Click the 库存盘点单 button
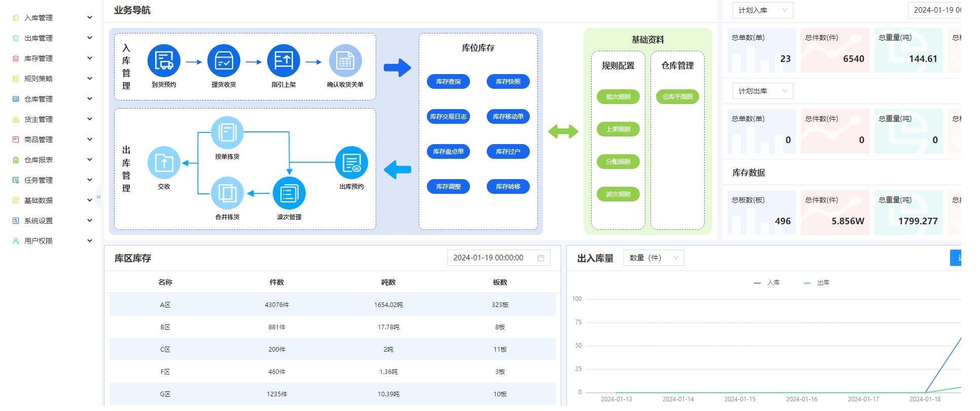The image size is (980, 411). [x=448, y=152]
